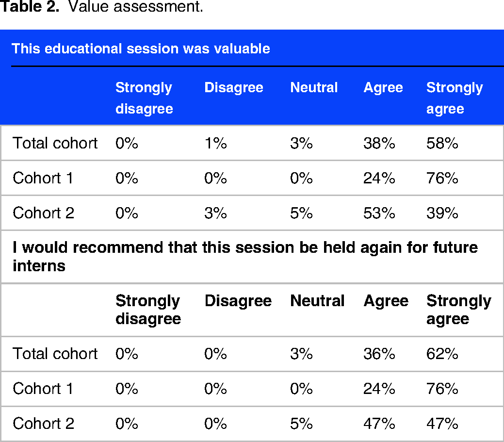Viewport: 504px width, 442px height.
Task: Click the first Strongly disagree column header
Action: (145, 98)
